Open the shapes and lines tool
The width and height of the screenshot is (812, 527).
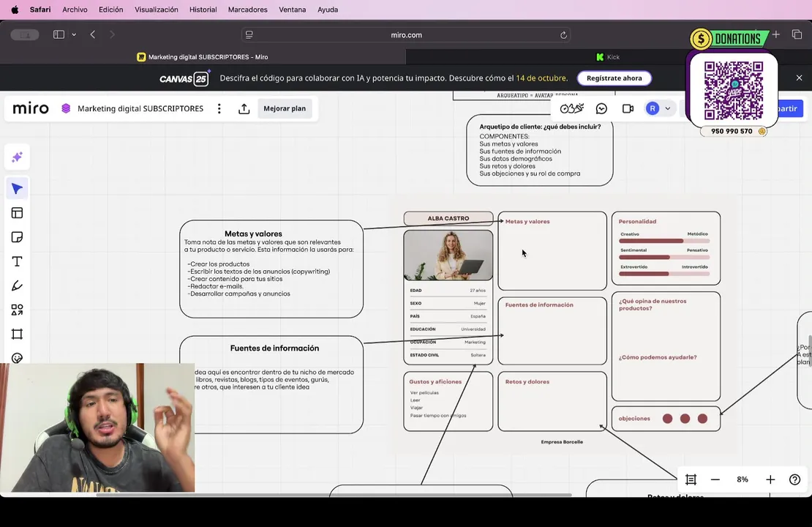pos(17,310)
